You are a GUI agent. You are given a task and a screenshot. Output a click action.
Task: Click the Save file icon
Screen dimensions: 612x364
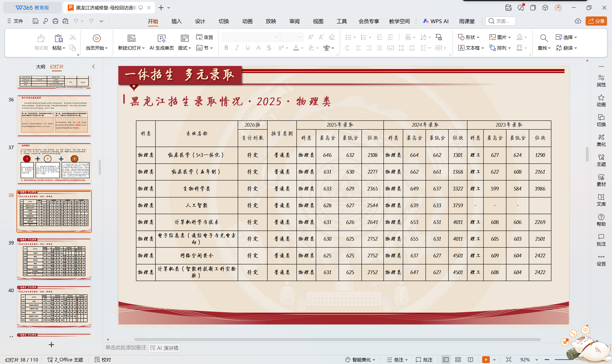[x=35, y=21]
